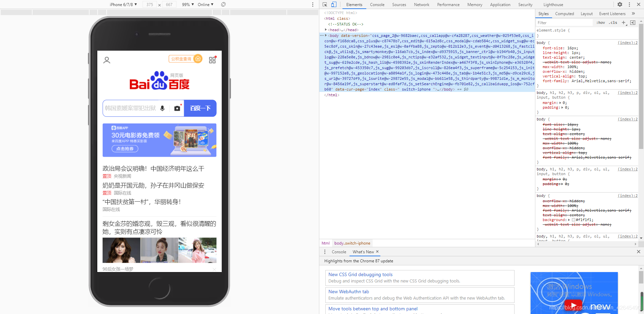Click the 百度一下 search button
644x314 pixels.
point(200,108)
